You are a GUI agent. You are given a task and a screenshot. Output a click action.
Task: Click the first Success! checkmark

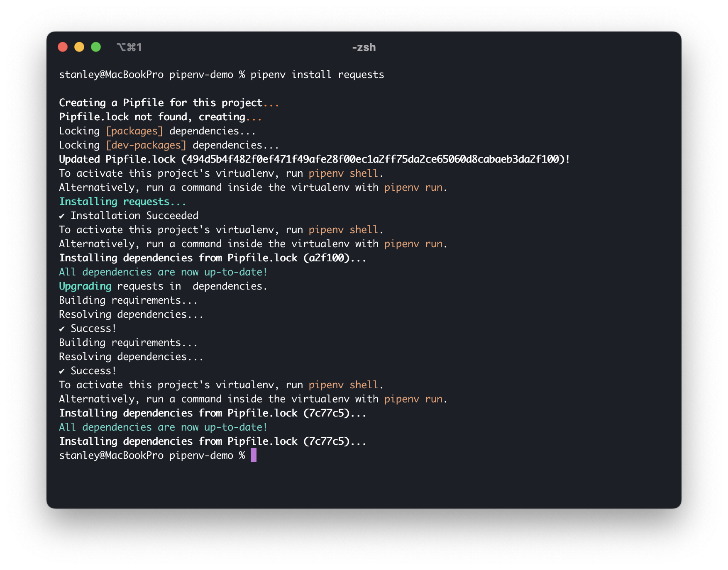62,329
